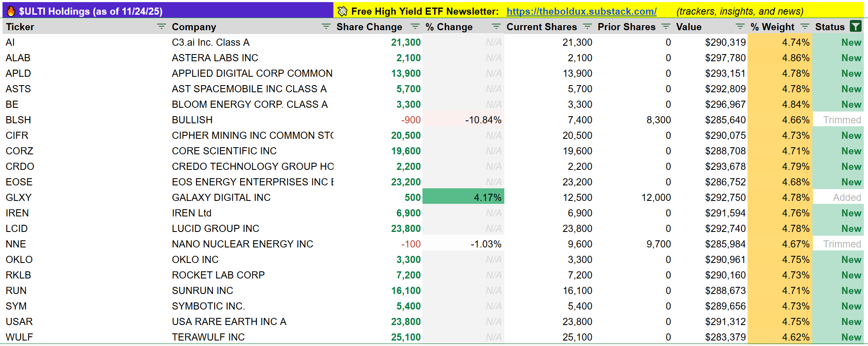Select the 9,700 prior shares cell
868x346 pixels.
634,244
